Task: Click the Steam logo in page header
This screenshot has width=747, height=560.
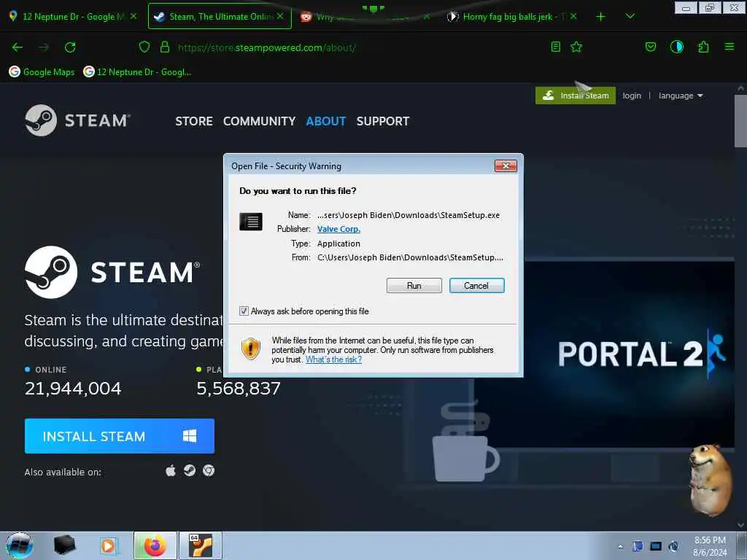Action: tap(77, 120)
